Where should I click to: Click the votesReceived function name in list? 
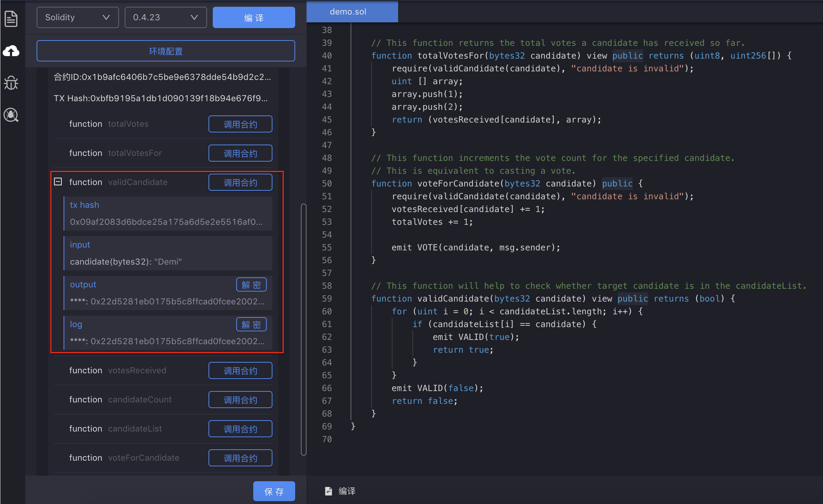[x=137, y=370]
